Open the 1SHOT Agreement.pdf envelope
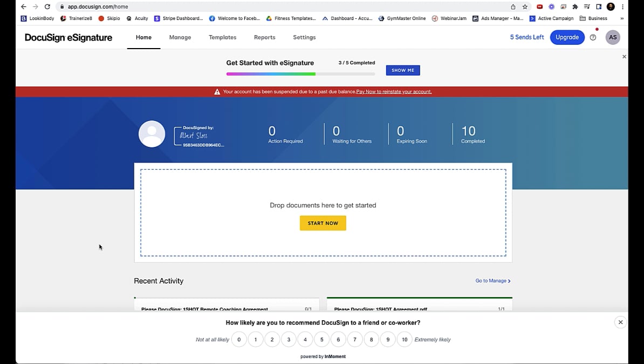The image size is (644, 364). pyautogui.click(x=419, y=305)
